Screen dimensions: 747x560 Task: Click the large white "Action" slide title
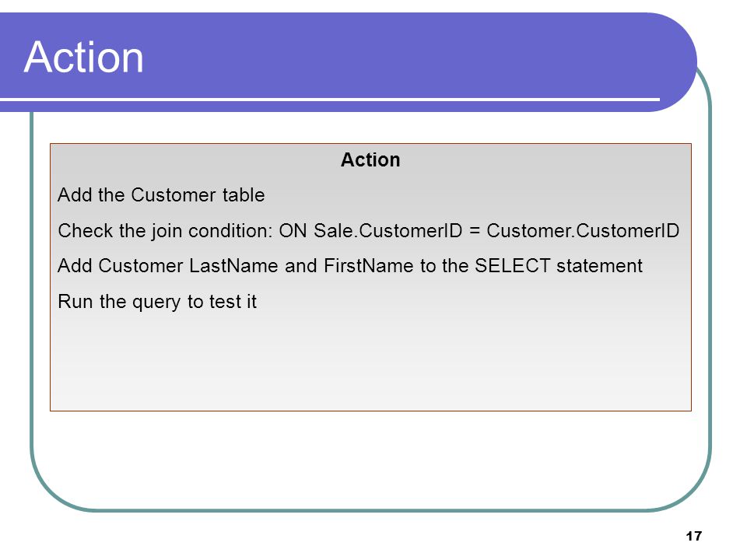[x=84, y=57]
